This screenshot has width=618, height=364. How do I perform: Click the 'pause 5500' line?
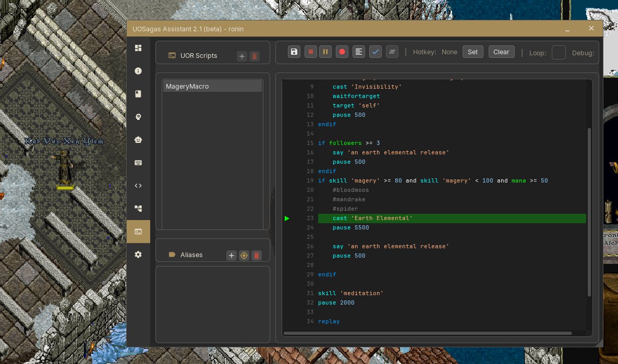tap(350, 228)
